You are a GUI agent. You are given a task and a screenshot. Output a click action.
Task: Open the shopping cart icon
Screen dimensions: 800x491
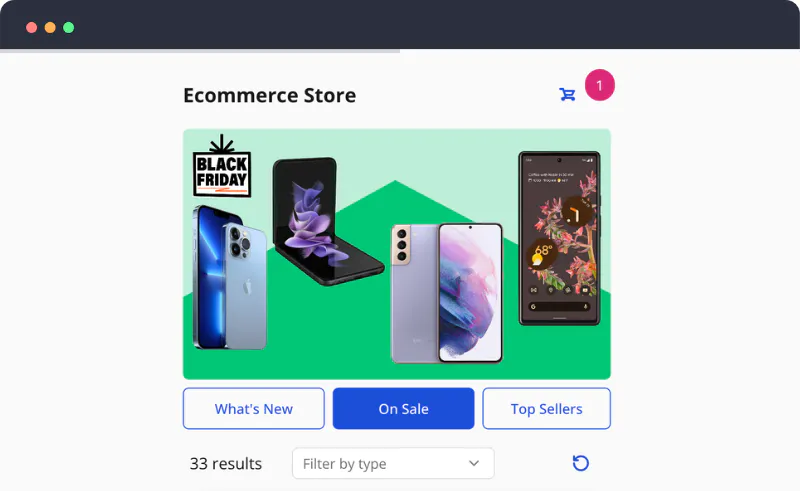click(567, 94)
